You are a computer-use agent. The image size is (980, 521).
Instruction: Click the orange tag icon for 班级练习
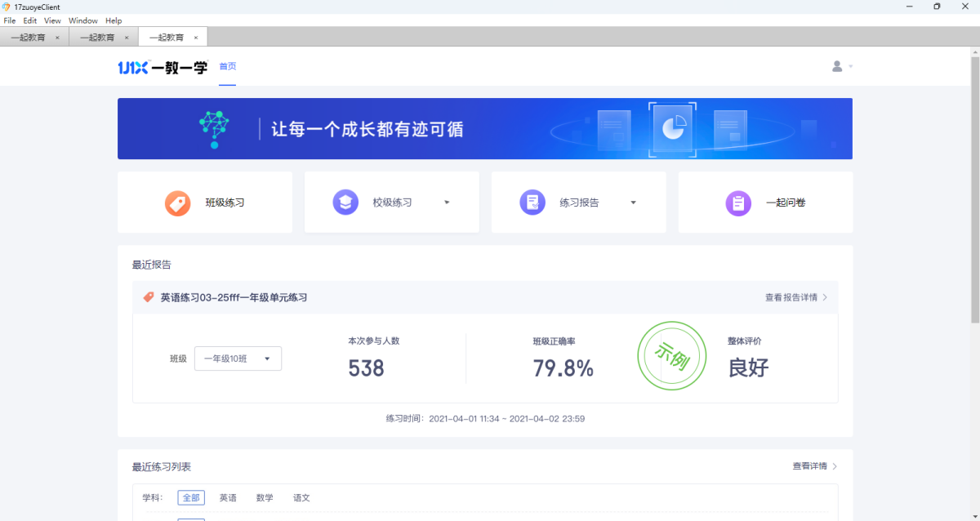tap(177, 203)
